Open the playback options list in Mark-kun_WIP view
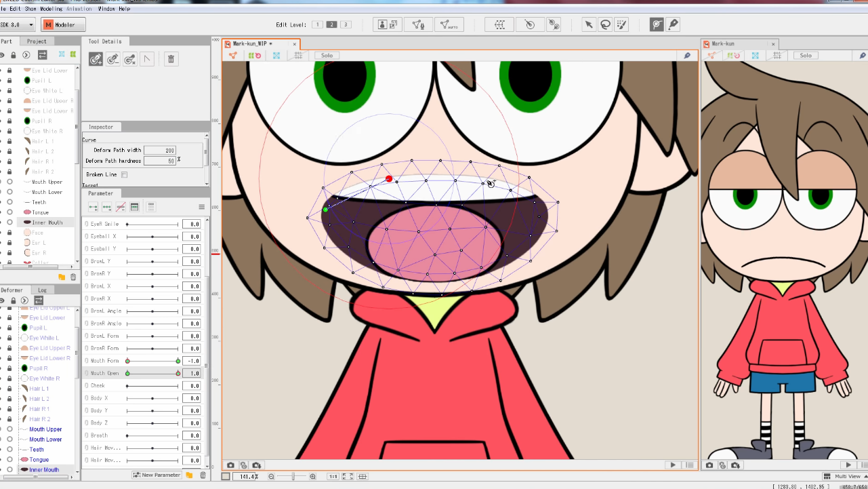868x489 pixels. point(690,465)
